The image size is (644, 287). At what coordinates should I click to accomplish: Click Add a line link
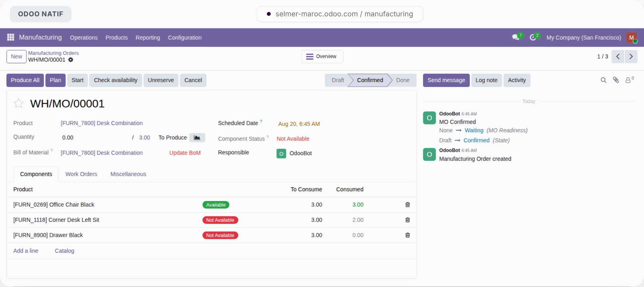(26, 251)
